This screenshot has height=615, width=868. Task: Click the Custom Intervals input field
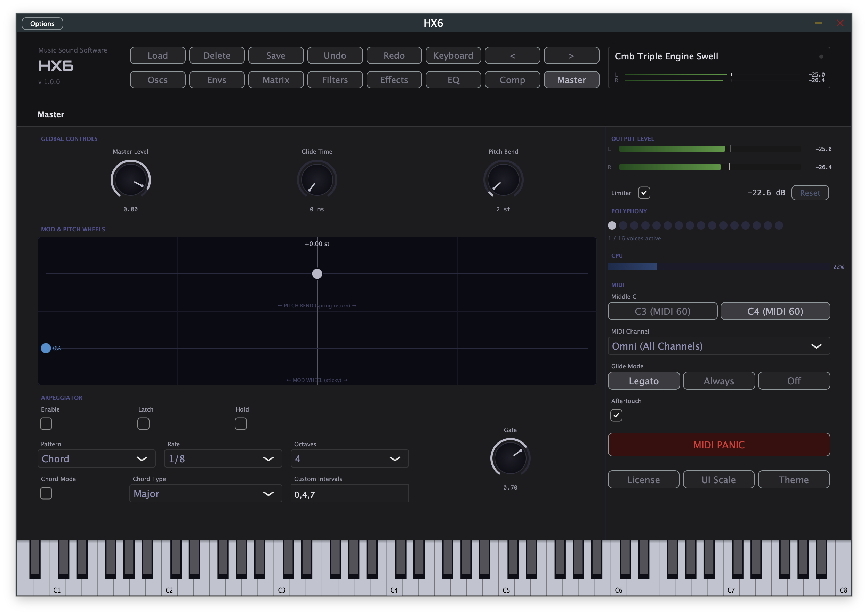point(349,494)
